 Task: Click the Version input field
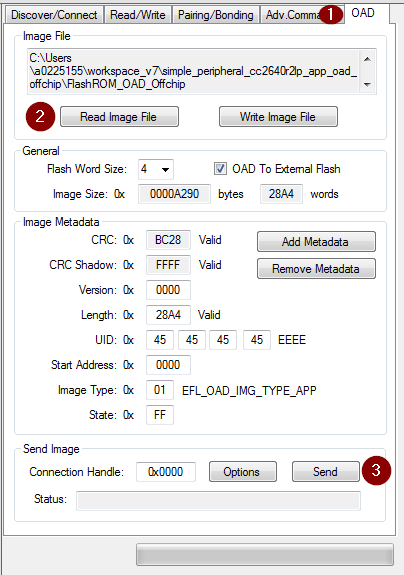tap(168, 290)
